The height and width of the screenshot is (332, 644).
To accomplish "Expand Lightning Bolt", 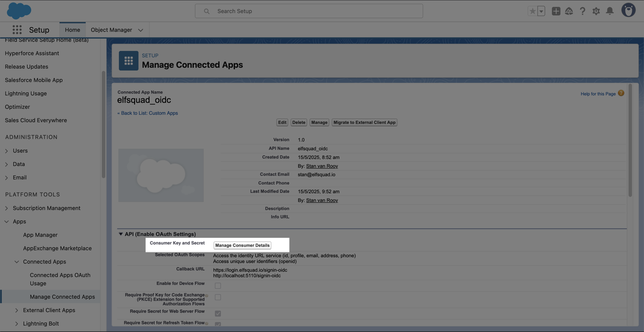I will point(17,324).
